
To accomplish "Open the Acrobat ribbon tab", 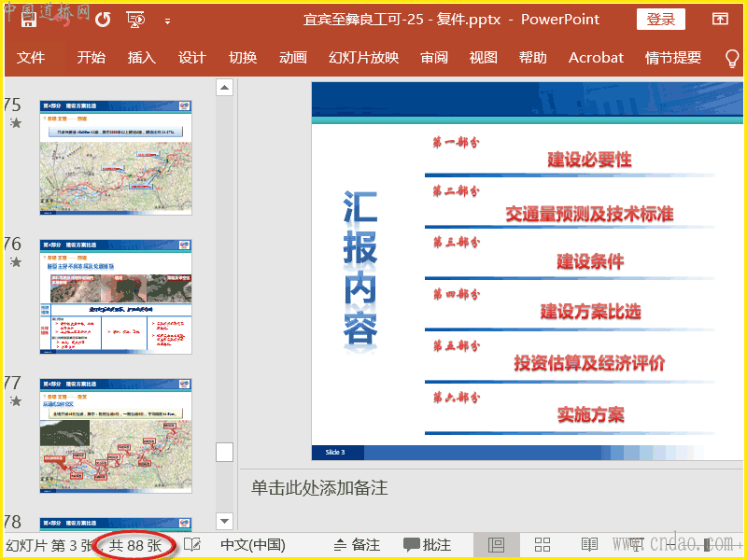I will [596, 58].
